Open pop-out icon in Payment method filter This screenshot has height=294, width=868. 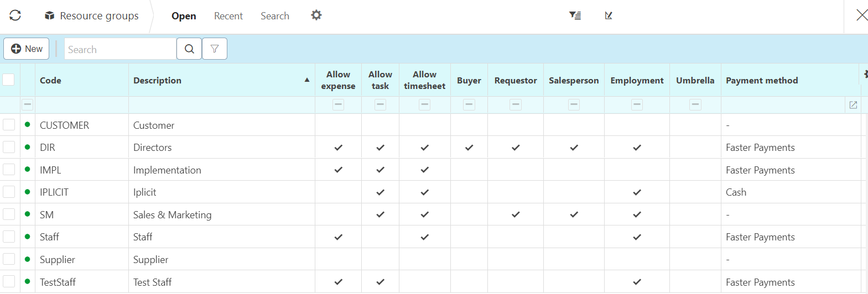853,105
